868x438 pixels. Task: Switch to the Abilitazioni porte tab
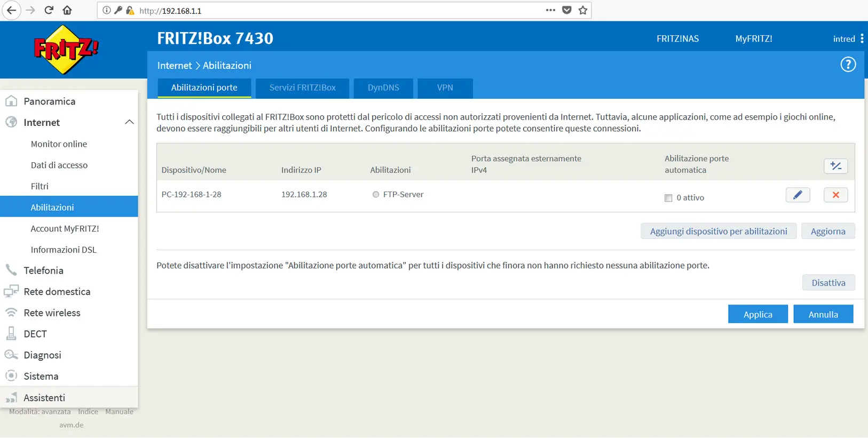click(x=204, y=87)
